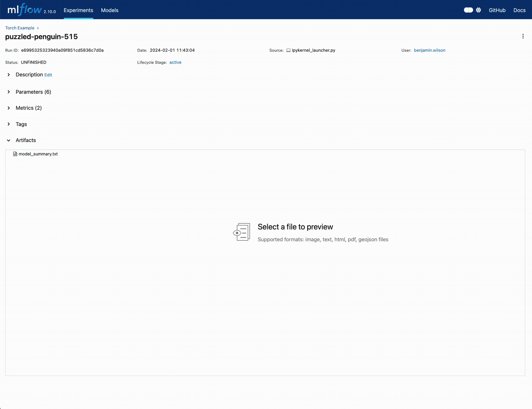Click Edit next to Description
Screen dimensions: 532x409
coord(48,75)
